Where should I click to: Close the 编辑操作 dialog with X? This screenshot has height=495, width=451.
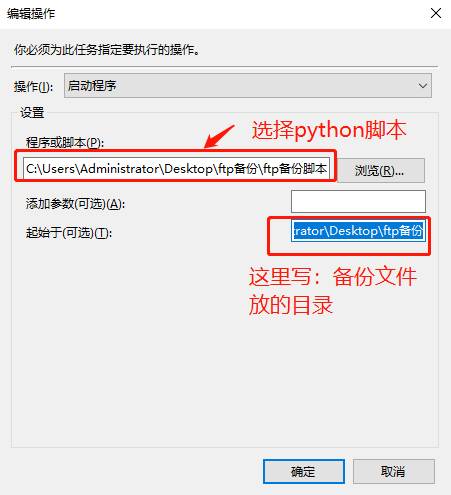pos(436,13)
